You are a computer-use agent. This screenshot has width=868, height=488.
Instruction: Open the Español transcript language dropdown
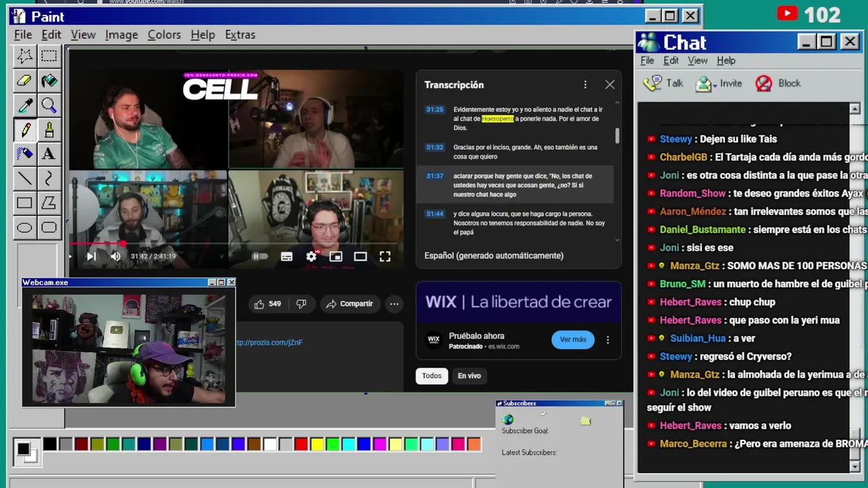[494, 256]
